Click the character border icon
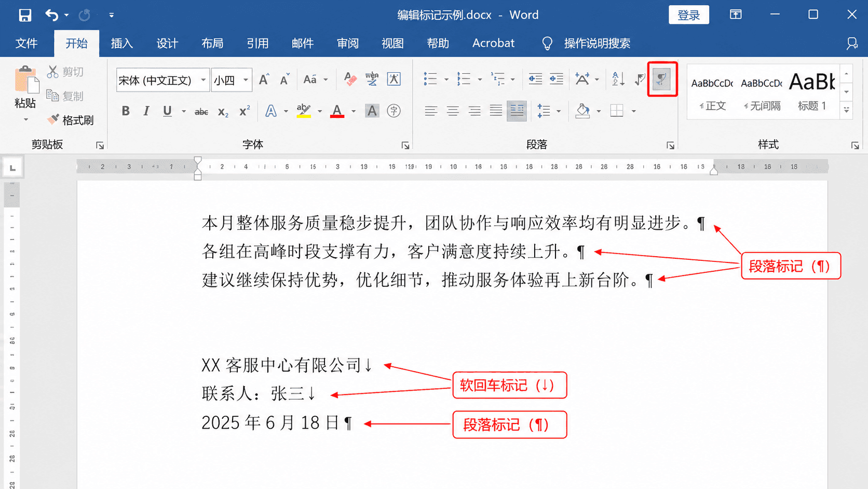This screenshot has width=868, height=489. [394, 79]
